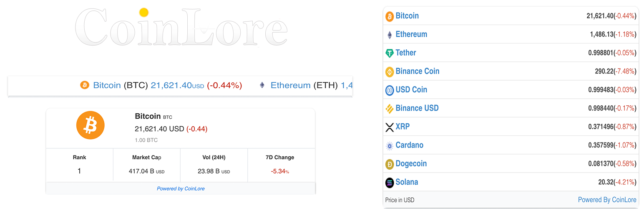Click the Powered by CoinLore card footer link
This screenshot has width=644, height=209.
click(181, 189)
